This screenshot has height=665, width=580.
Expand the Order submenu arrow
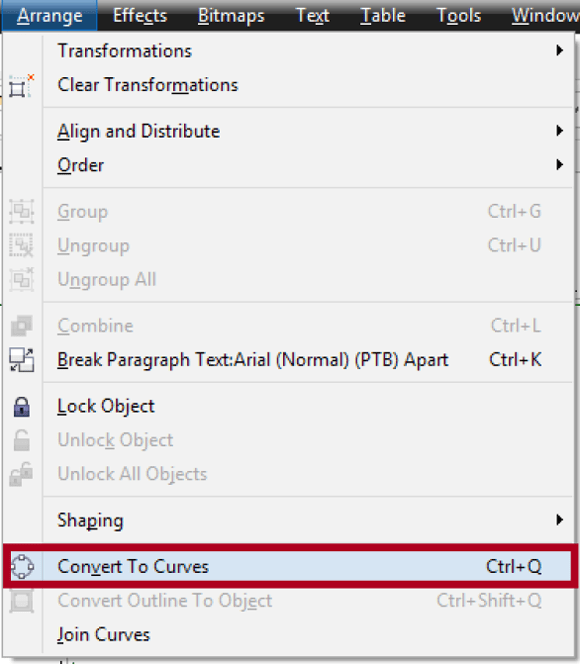point(560,165)
